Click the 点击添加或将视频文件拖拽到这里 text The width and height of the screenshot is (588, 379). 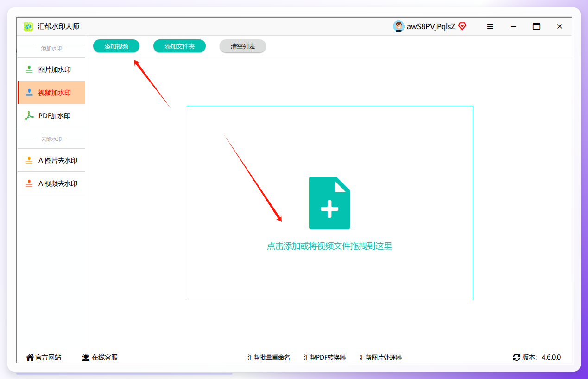(329, 246)
